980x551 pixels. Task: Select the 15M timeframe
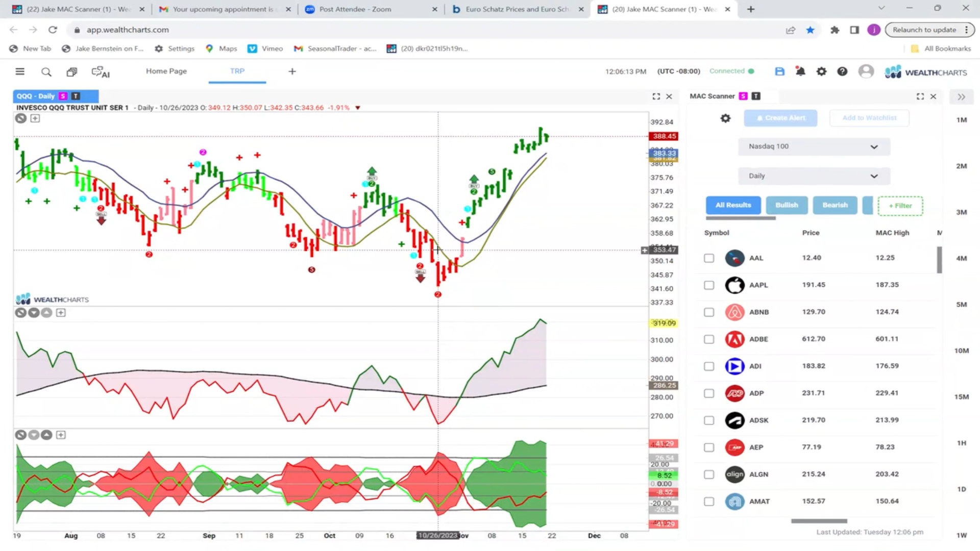[962, 397]
